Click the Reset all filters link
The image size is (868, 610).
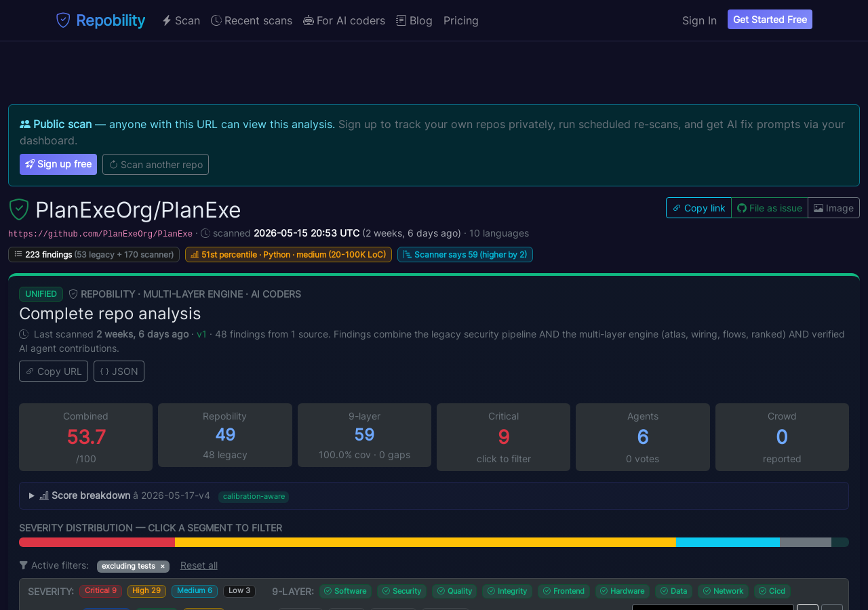click(199, 565)
